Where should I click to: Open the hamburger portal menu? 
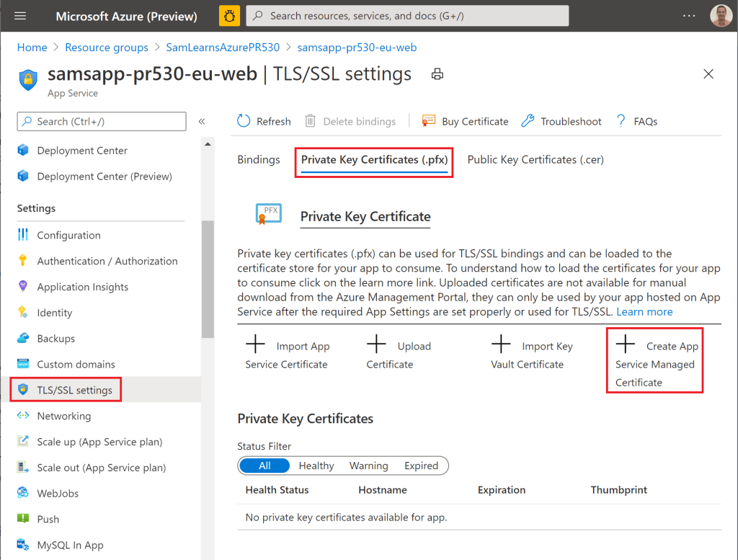[x=19, y=16]
